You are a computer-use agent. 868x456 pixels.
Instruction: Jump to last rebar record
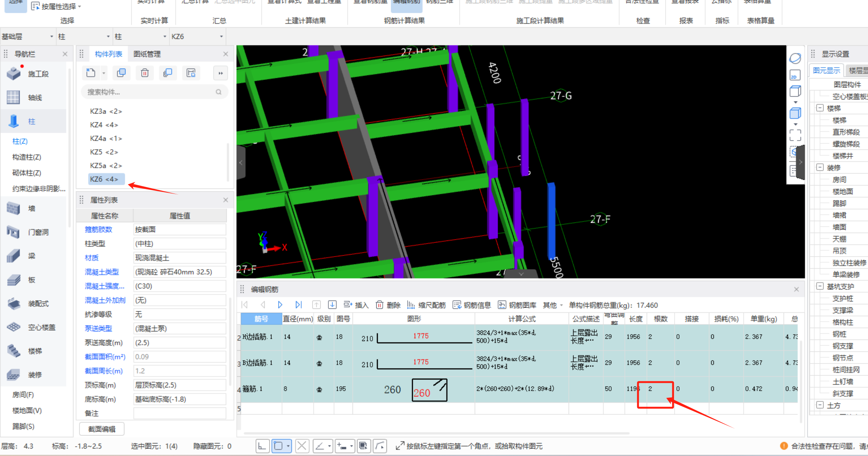[298, 305]
